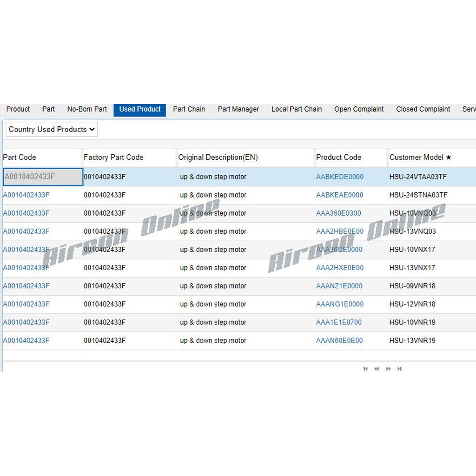The height and width of the screenshot is (476, 476).
Task: Select customer model HSU-13VNQ03
Action: click(x=413, y=231)
